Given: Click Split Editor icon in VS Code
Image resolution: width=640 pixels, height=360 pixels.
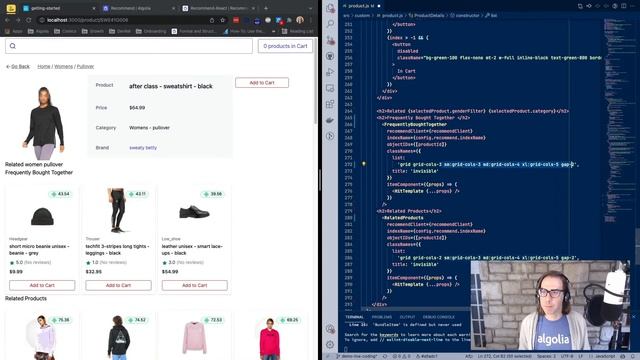Looking at the screenshot, I should click(x=623, y=6).
